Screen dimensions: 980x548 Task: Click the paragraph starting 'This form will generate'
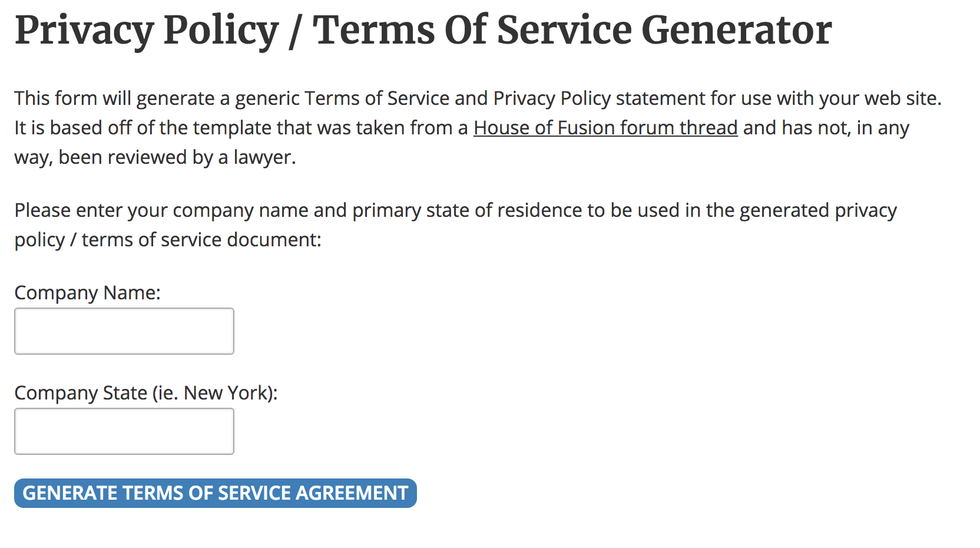(478, 128)
